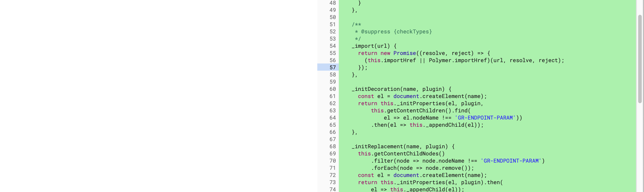Click line number 71
The image size is (644, 192).
click(333, 168)
